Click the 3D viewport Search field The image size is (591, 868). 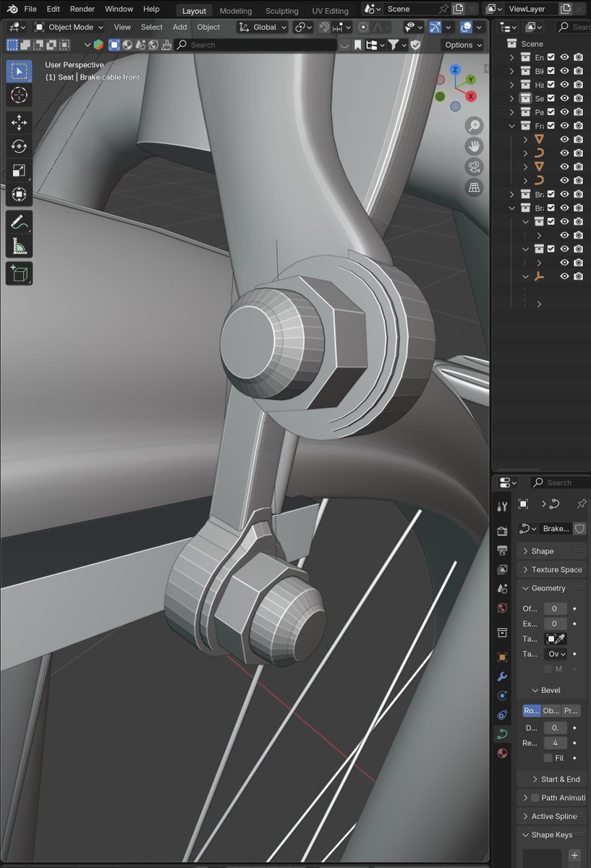click(x=256, y=45)
